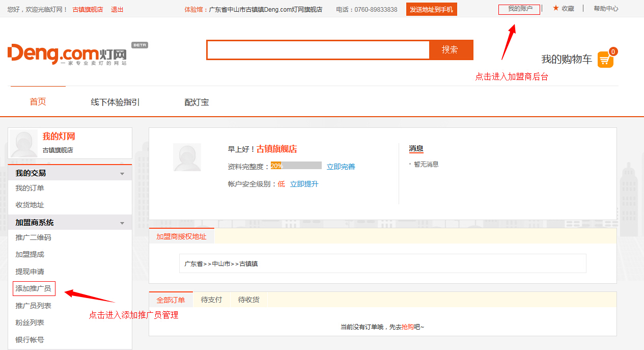
Task: Open the 配灯宝 navigation tab
Action: pyautogui.click(x=197, y=102)
